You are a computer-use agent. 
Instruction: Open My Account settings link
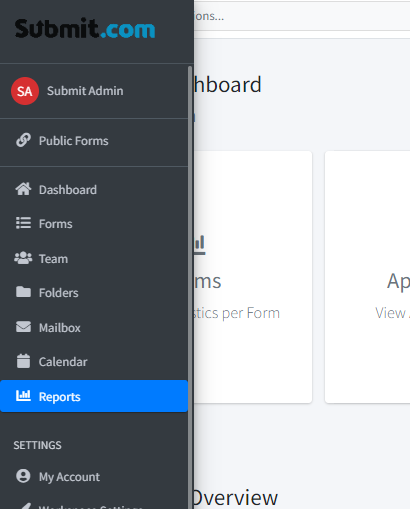pos(94,477)
